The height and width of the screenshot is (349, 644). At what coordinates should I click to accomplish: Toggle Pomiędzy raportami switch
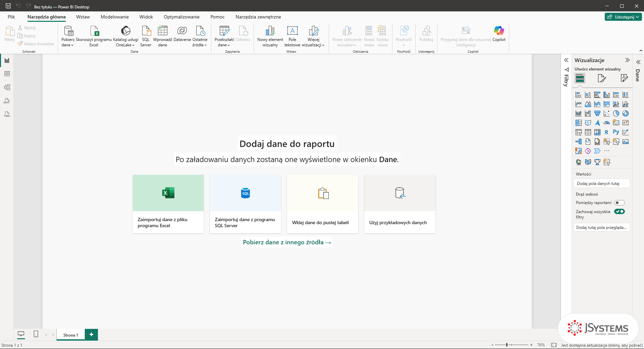pyautogui.click(x=620, y=203)
